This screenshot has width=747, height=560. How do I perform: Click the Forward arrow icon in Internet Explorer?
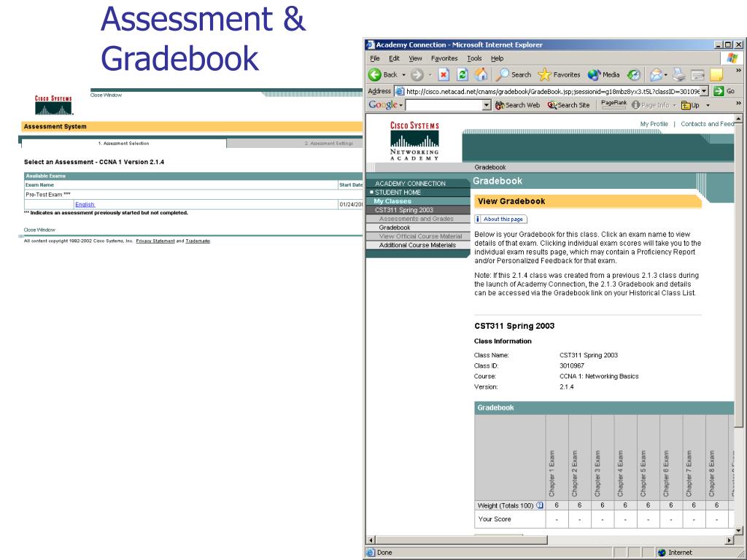pyautogui.click(x=417, y=75)
